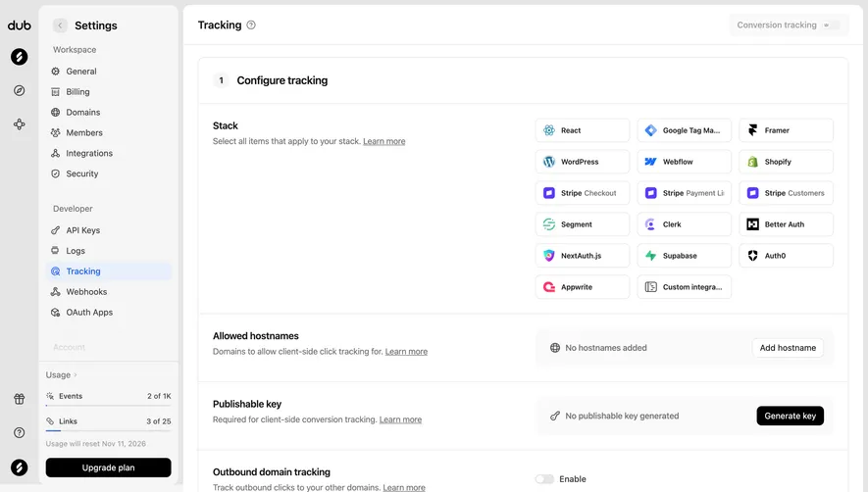Select Tracking in the Developer section

tap(109, 271)
